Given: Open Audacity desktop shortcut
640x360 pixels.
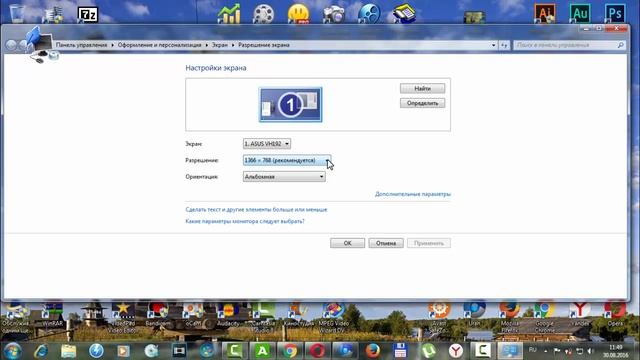Looking at the screenshot, I should (228, 314).
